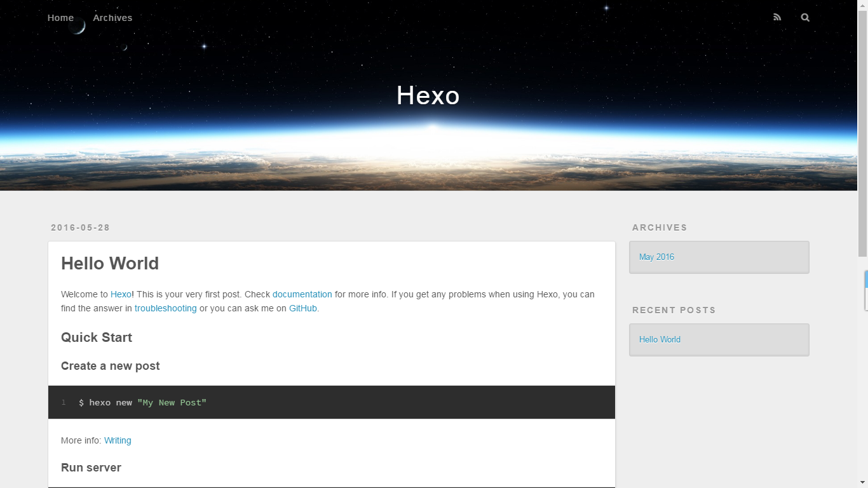This screenshot has width=868, height=488.
Task: Visit the GitHub link
Action: point(302,308)
